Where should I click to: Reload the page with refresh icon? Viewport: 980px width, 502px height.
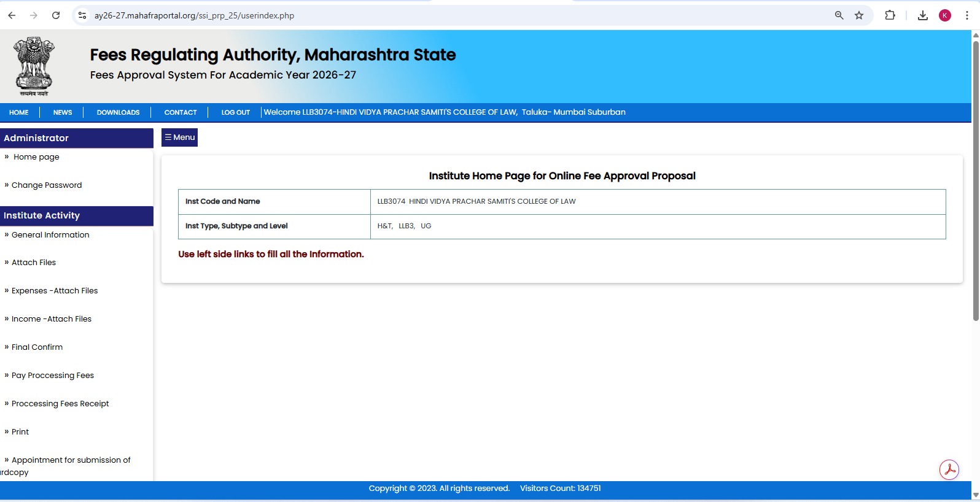click(56, 15)
